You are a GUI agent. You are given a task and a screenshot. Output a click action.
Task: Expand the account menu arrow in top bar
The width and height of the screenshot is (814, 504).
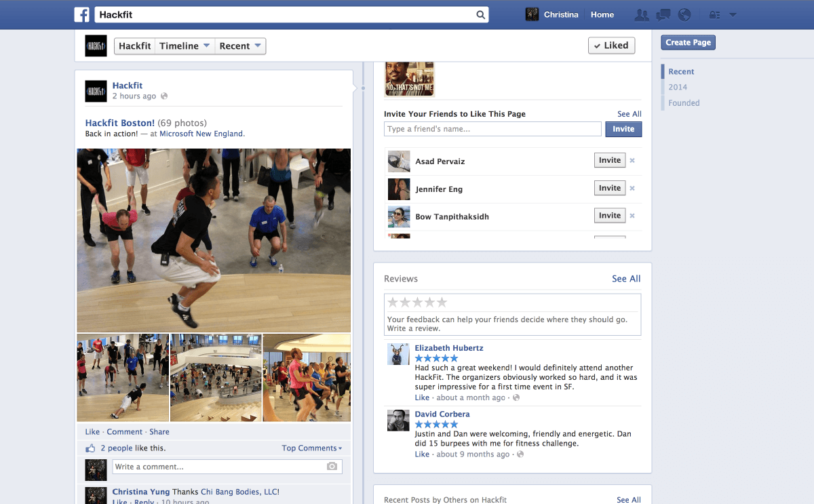click(733, 15)
